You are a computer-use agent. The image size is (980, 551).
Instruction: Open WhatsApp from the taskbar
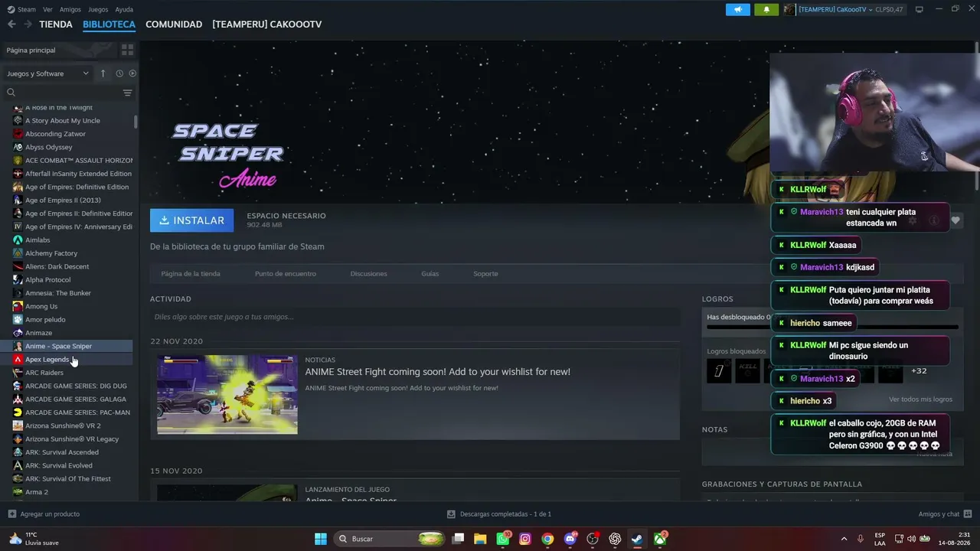point(503,539)
